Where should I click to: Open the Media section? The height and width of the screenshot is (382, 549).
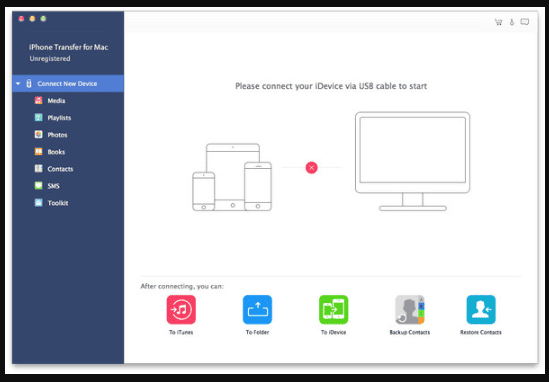[56, 101]
